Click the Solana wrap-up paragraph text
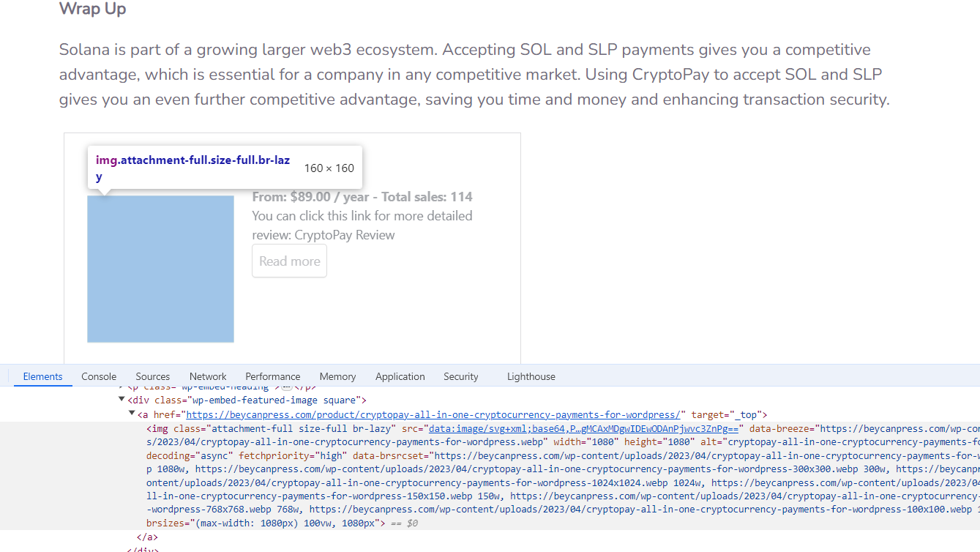The width and height of the screenshot is (980, 552). (x=474, y=75)
